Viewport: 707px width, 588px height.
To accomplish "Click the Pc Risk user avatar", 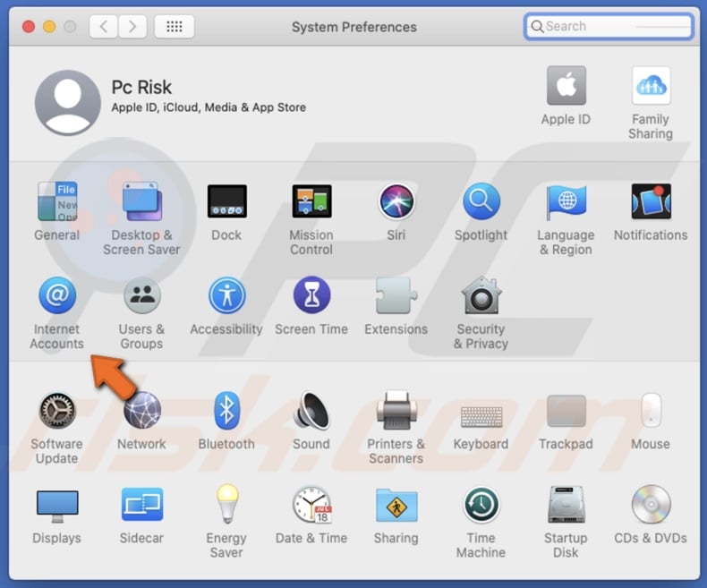I will (68, 102).
